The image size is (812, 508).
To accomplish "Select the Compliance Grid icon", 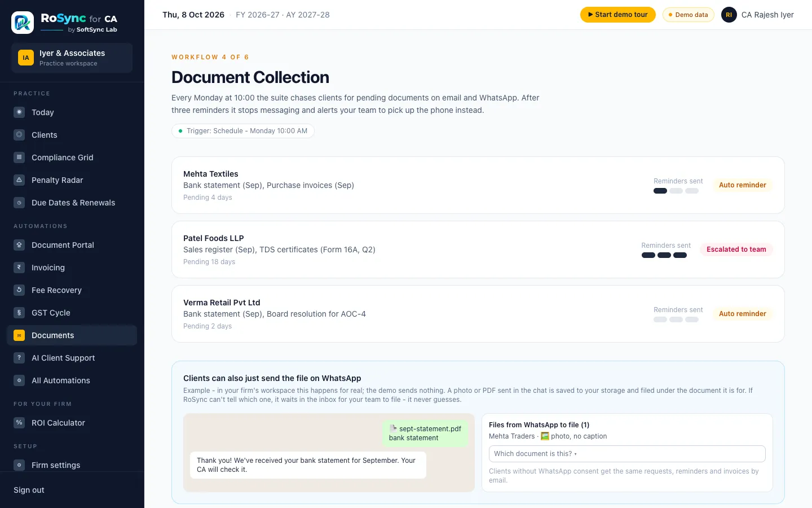I will 19,157.
